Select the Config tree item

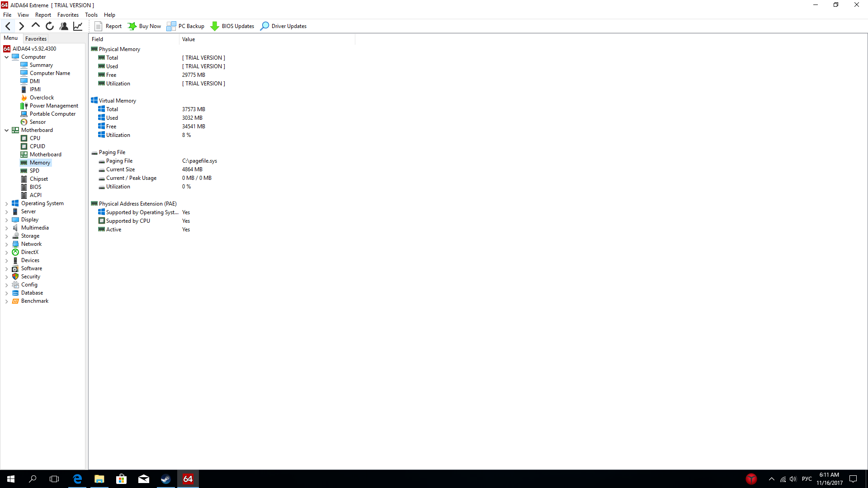pyautogui.click(x=29, y=285)
